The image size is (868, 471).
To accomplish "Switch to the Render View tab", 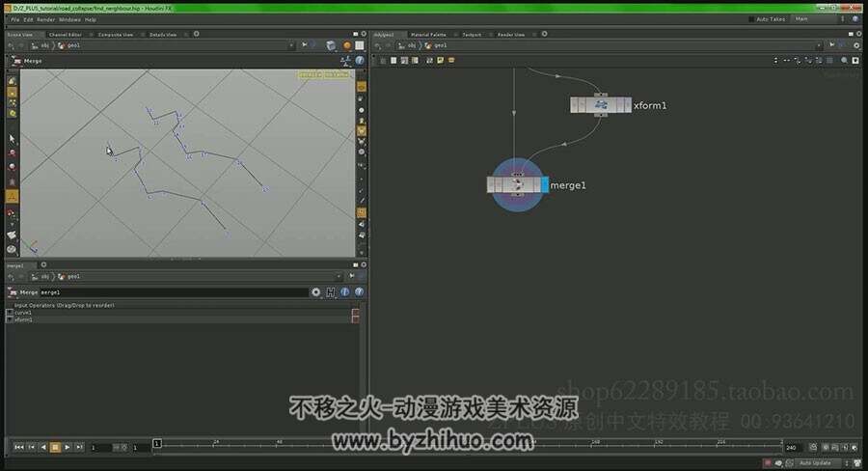I will [511, 35].
